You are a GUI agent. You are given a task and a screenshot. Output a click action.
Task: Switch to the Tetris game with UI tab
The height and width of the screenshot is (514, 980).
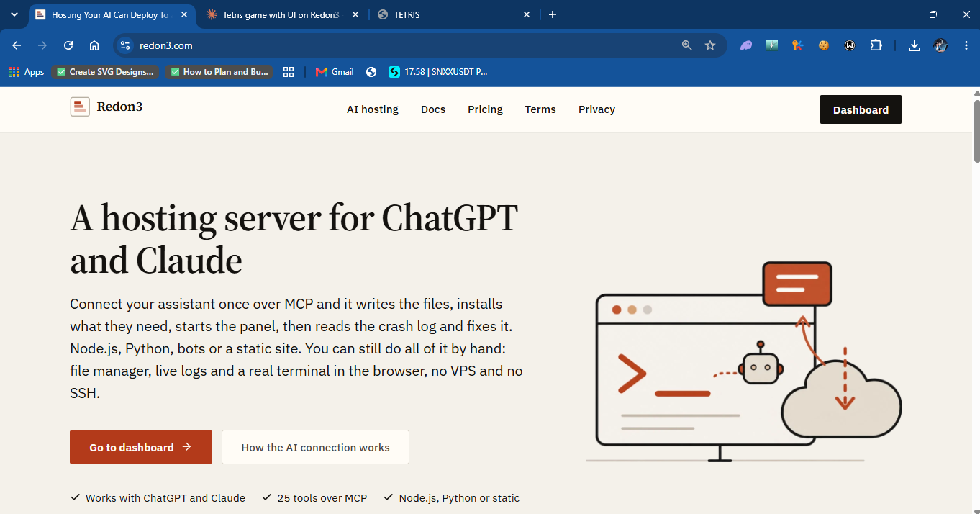[x=282, y=14]
